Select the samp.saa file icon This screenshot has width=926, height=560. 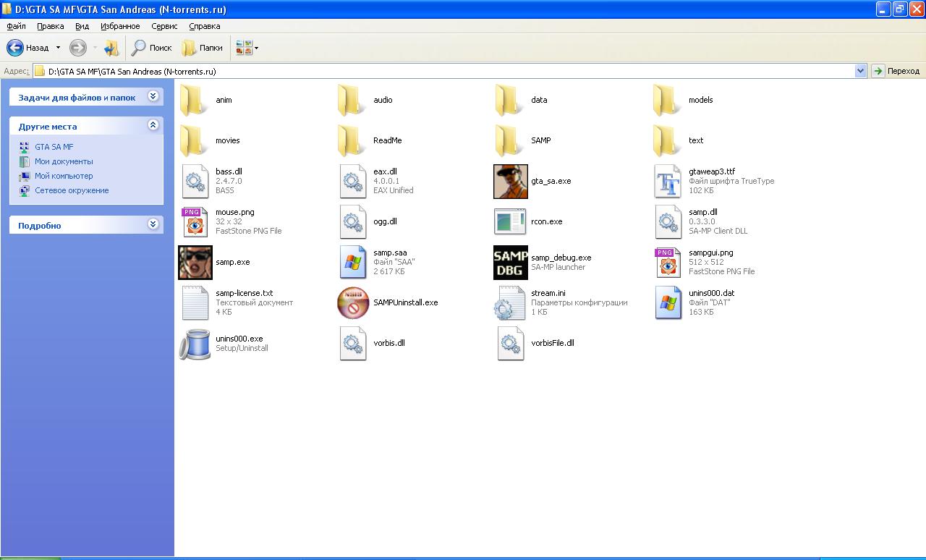(x=352, y=262)
